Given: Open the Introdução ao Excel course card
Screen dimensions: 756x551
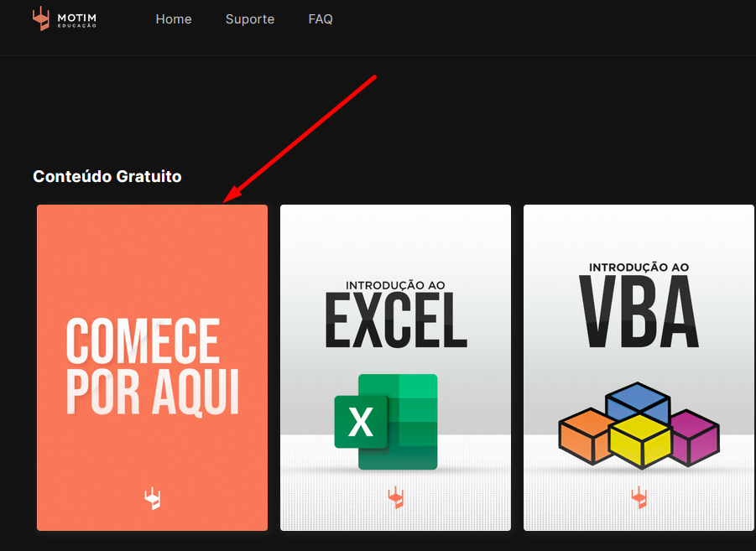Looking at the screenshot, I should coord(395,368).
